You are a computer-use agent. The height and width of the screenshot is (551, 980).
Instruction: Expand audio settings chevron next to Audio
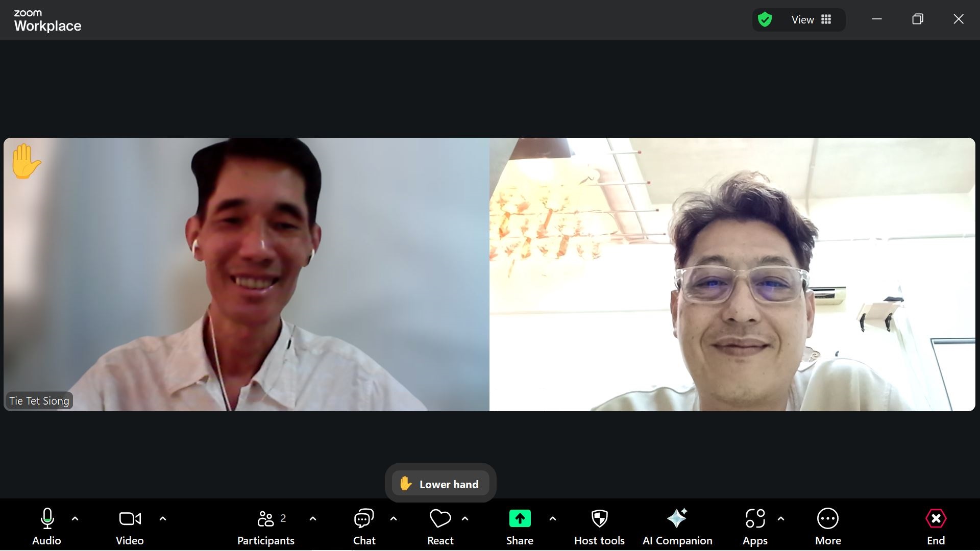coord(75,519)
